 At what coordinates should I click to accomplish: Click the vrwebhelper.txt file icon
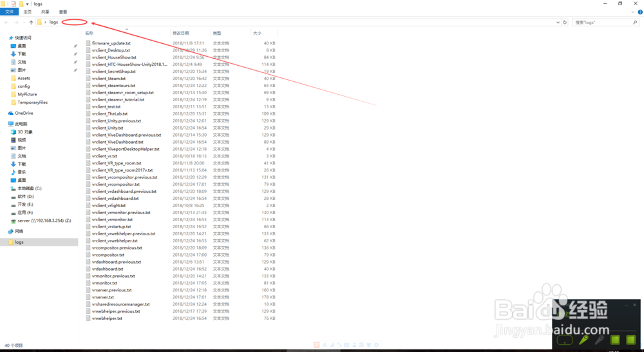tap(88, 318)
